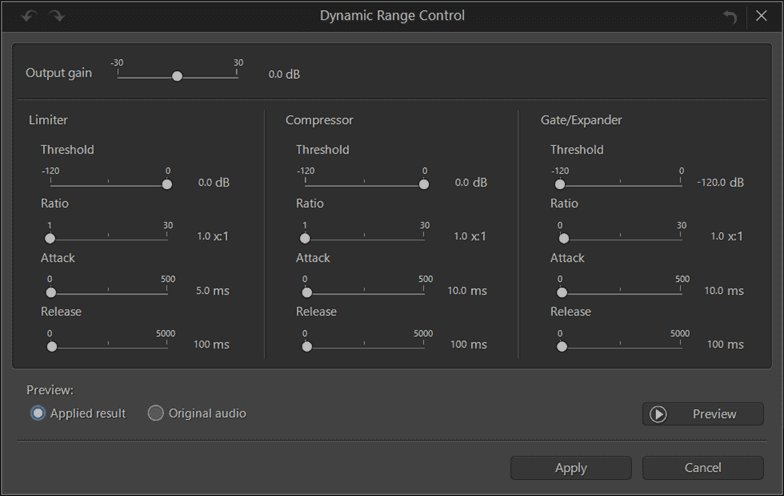Click the Limiter Ratio slider handle
The image size is (784, 496).
pos(50,238)
